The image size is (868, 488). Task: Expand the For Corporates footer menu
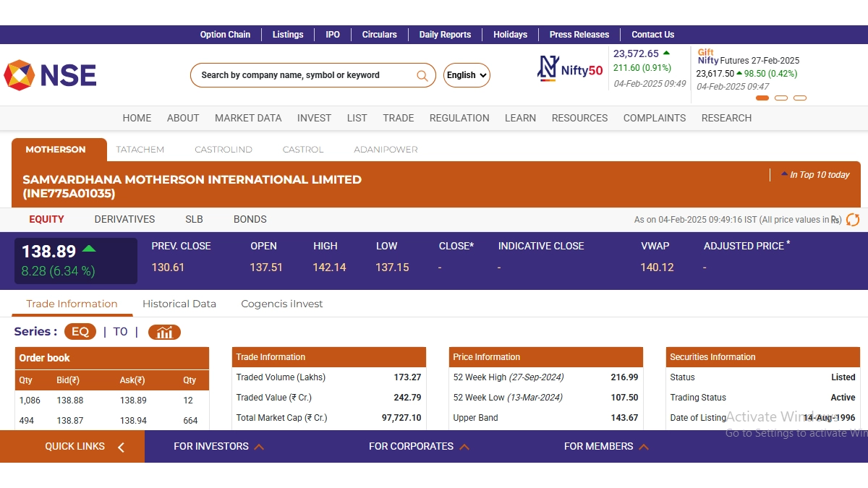419,447
